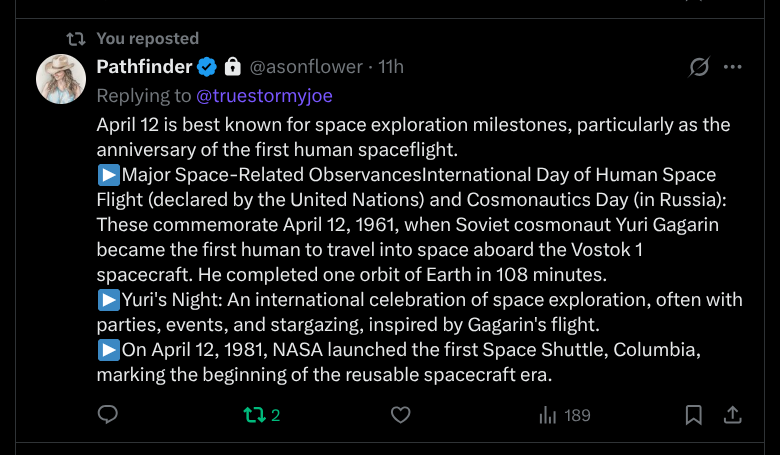Image resolution: width=780 pixels, height=455 pixels.
Task: Reply to Pathfinder's post
Action: click(x=108, y=415)
